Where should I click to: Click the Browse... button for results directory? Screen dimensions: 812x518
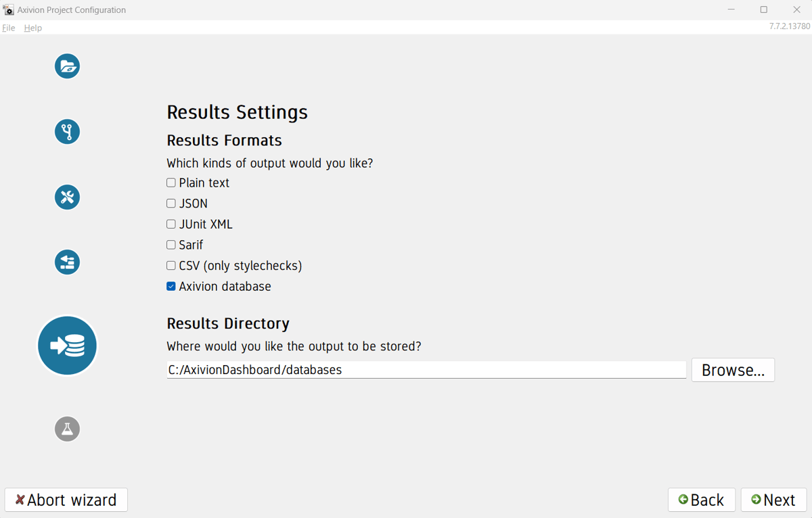click(733, 370)
